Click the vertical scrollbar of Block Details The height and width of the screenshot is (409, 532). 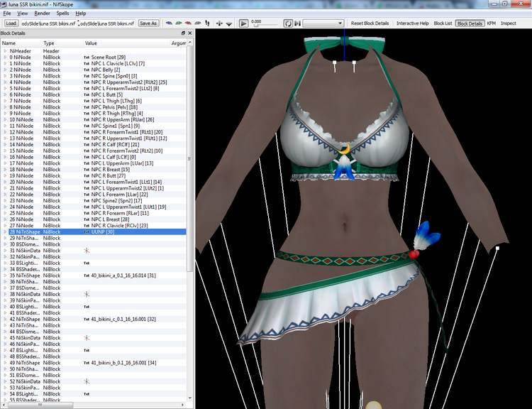click(x=189, y=158)
